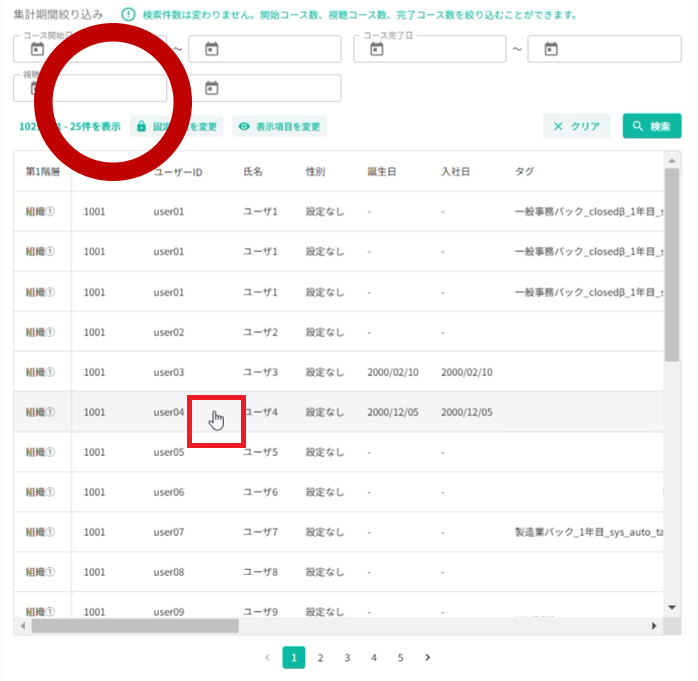
Task: Click the horizontal scrollbar thumb
Action: (135, 626)
